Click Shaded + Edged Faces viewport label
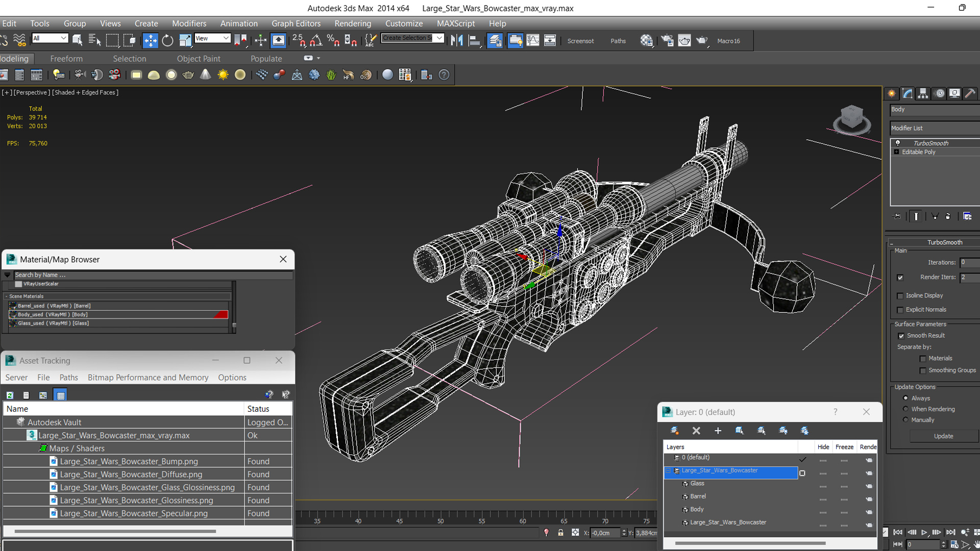 [x=85, y=92]
